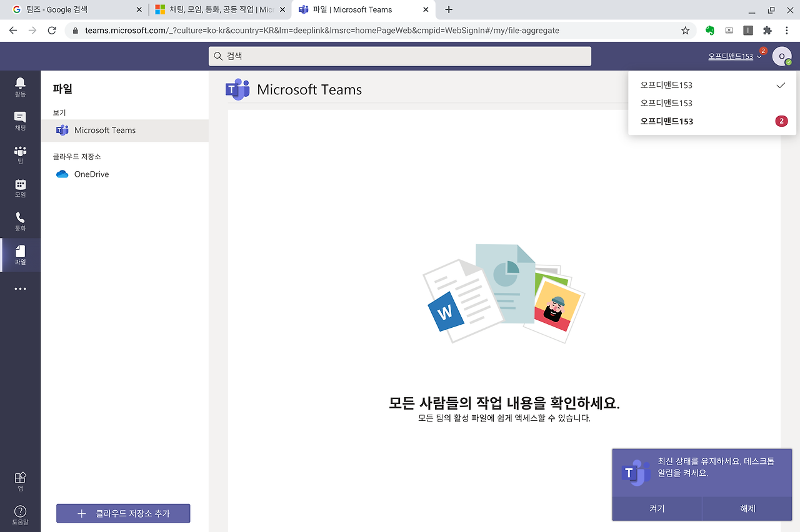Reload the page in Chrome

[x=52, y=30]
